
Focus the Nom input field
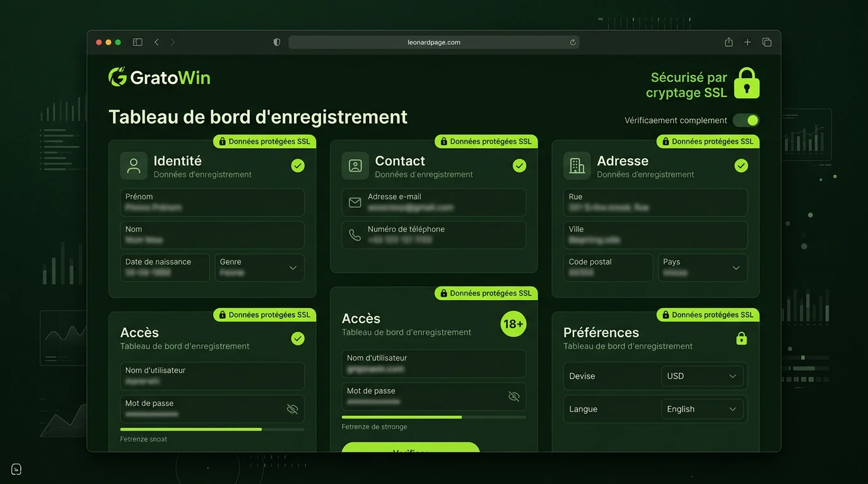tap(213, 235)
